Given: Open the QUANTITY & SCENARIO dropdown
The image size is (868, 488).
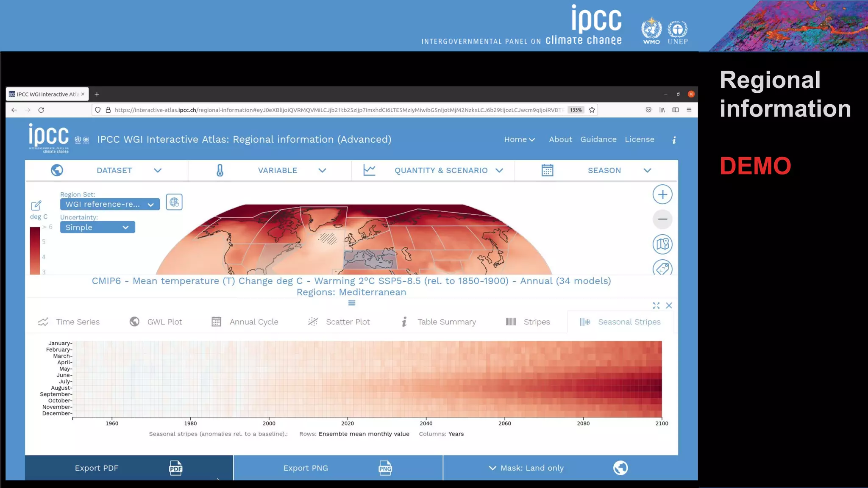Looking at the screenshot, I should 433,170.
